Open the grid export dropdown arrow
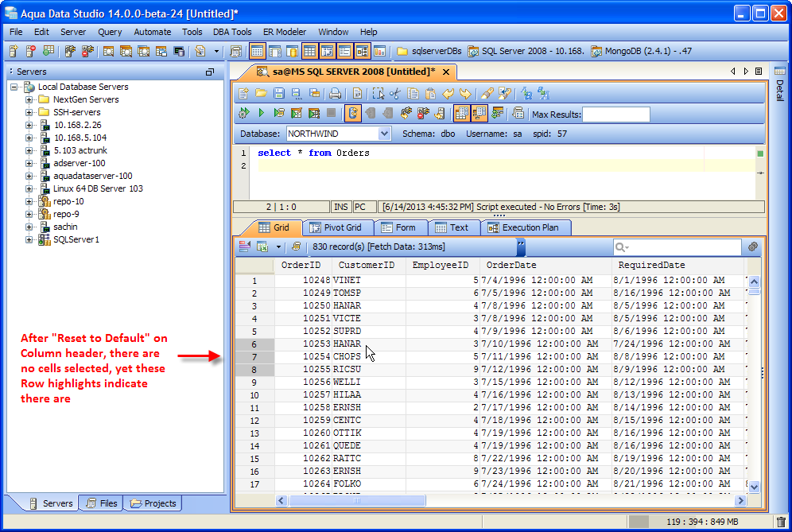 pos(278,247)
